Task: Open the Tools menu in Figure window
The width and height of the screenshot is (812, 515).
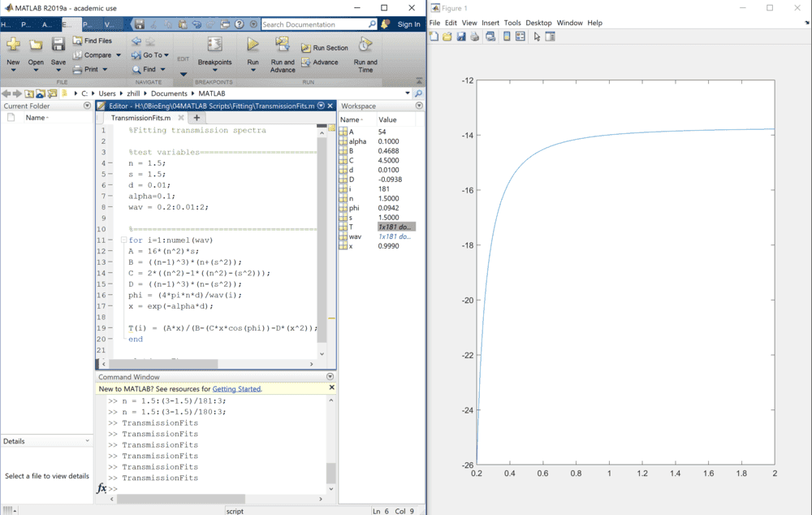Action: point(512,23)
